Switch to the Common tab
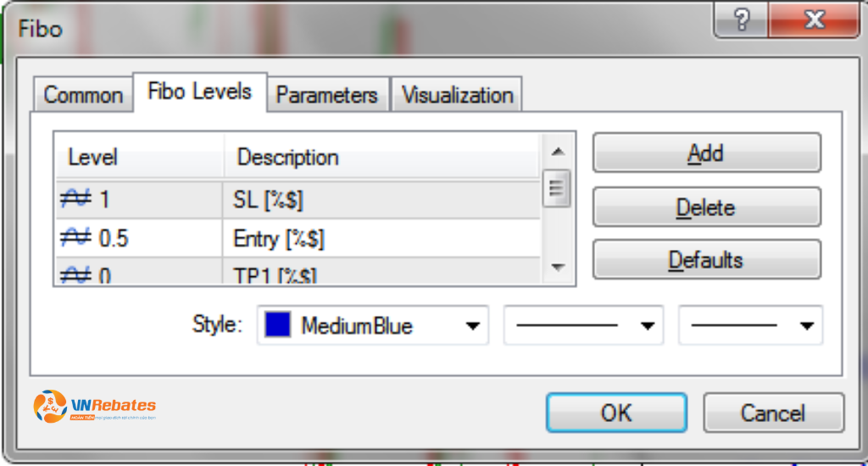Viewport: 868px width, 466px height. pyautogui.click(x=83, y=95)
